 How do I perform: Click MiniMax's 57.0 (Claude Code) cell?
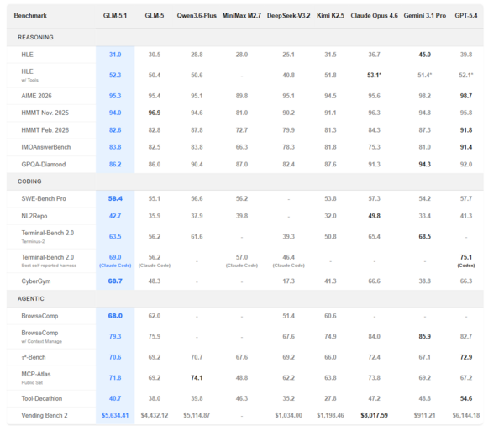tap(241, 260)
